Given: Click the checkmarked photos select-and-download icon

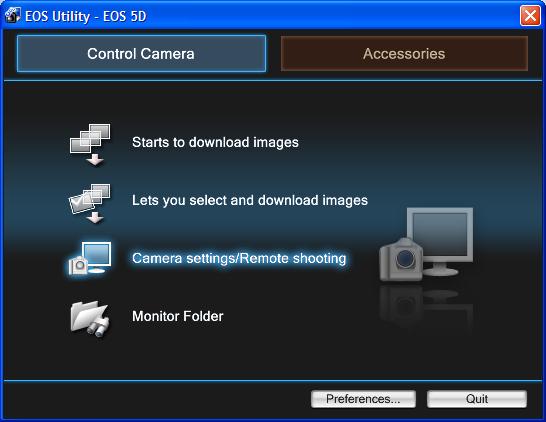Looking at the screenshot, I should point(90,204).
